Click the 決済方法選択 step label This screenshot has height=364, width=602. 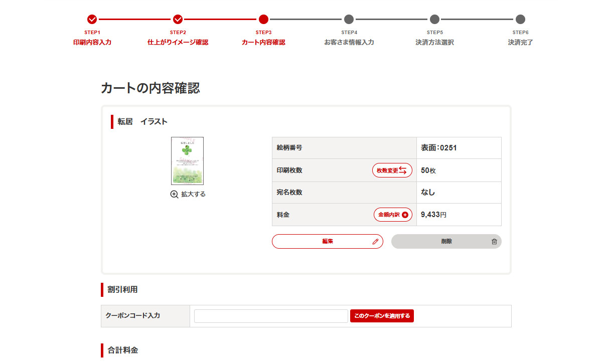click(x=434, y=43)
